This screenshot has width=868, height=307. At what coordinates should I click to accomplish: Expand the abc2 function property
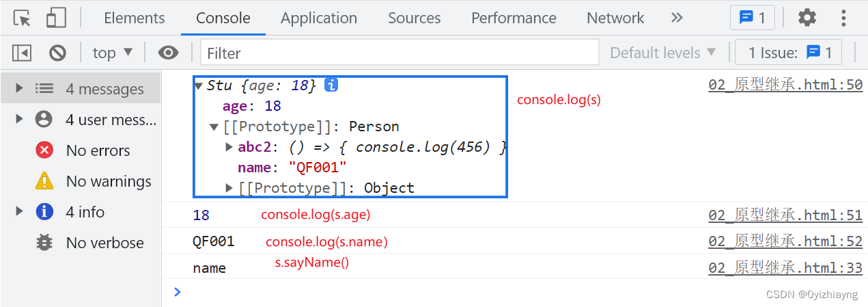(x=229, y=147)
